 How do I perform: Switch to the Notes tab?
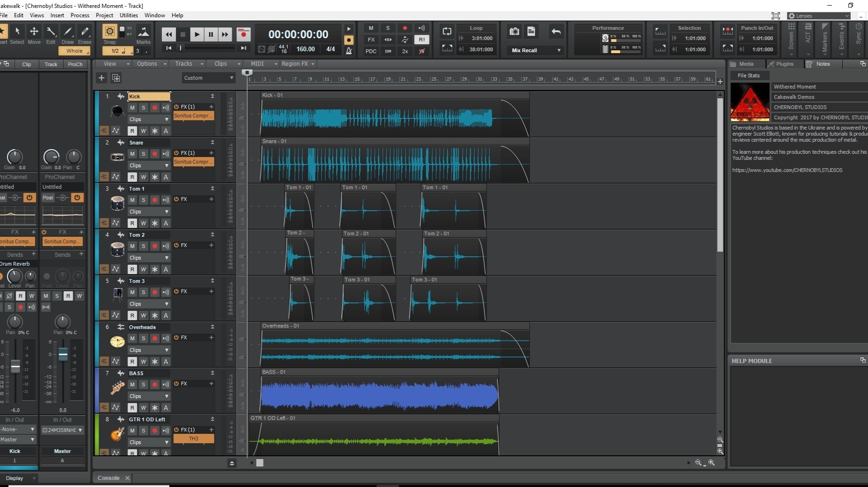822,64
